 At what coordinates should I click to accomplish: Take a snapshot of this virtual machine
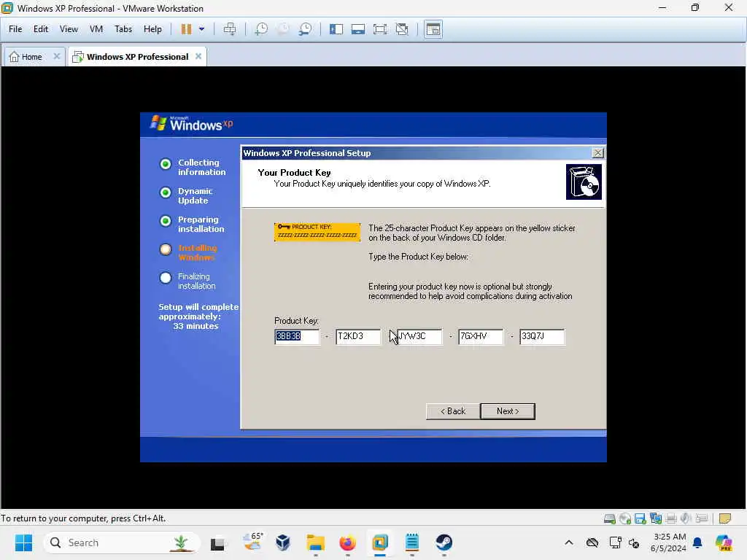tap(261, 29)
